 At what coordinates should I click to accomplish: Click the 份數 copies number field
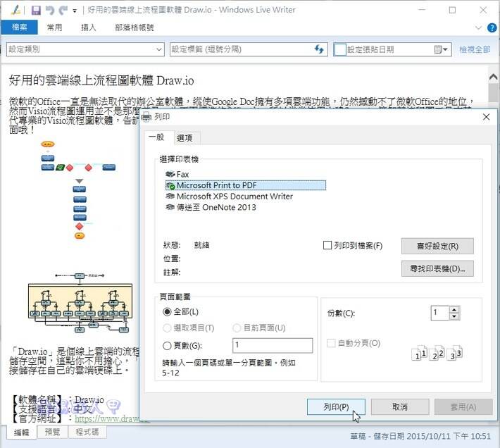pos(439,313)
